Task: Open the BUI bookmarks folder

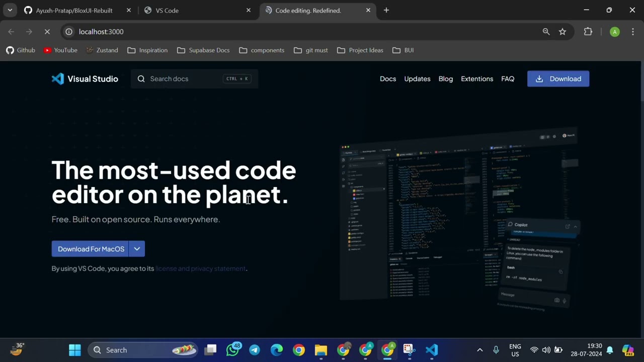Action: click(403, 50)
